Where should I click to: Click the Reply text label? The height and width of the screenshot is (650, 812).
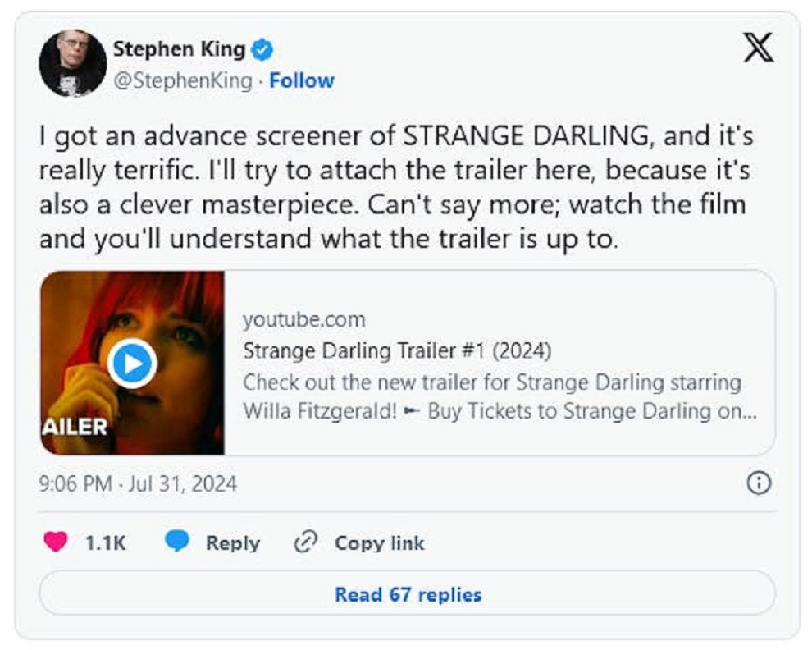232,542
